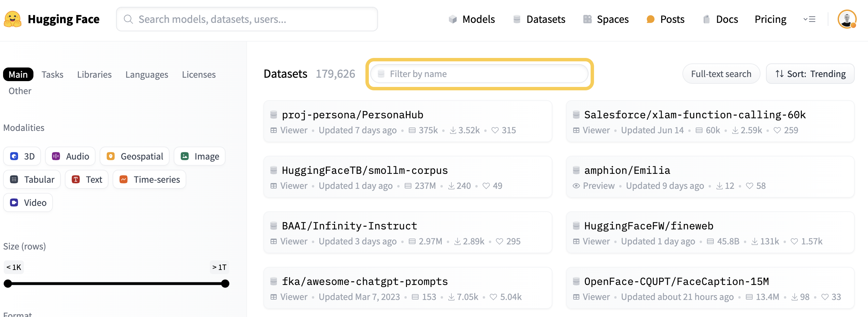Screen dimensions: 868x317
Task: Click the Image modality icon
Action: (185, 156)
